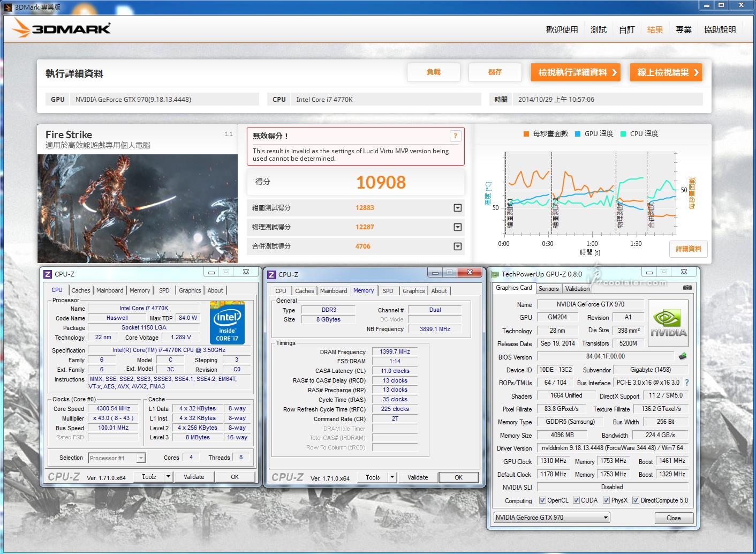Click the Bus Interface question mark icon
This screenshot has width=756, height=554.
pyautogui.click(x=687, y=383)
